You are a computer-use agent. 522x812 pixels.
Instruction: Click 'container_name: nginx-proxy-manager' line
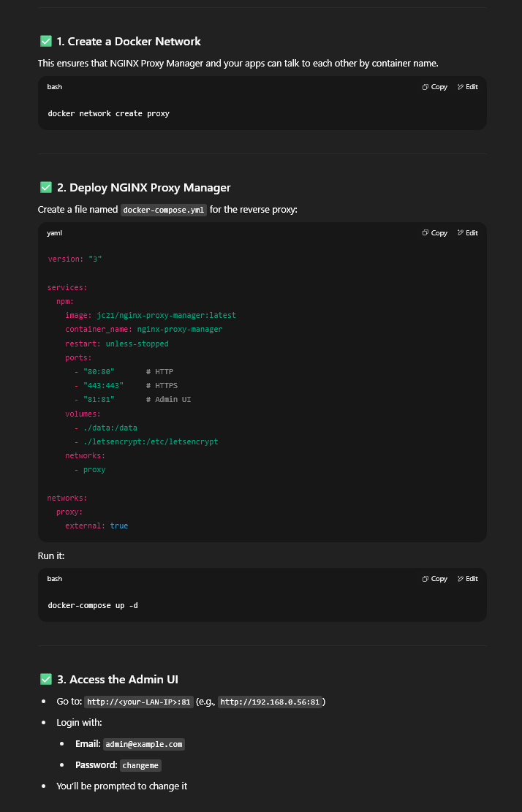coord(144,329)
